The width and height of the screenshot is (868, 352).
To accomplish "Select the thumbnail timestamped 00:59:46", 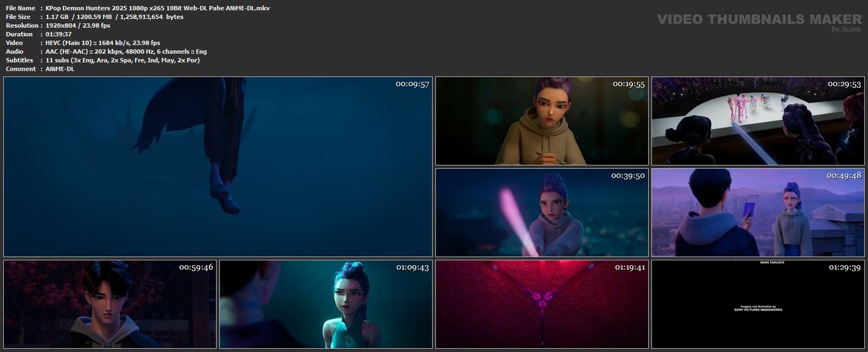I will click(x=110, y=304).
